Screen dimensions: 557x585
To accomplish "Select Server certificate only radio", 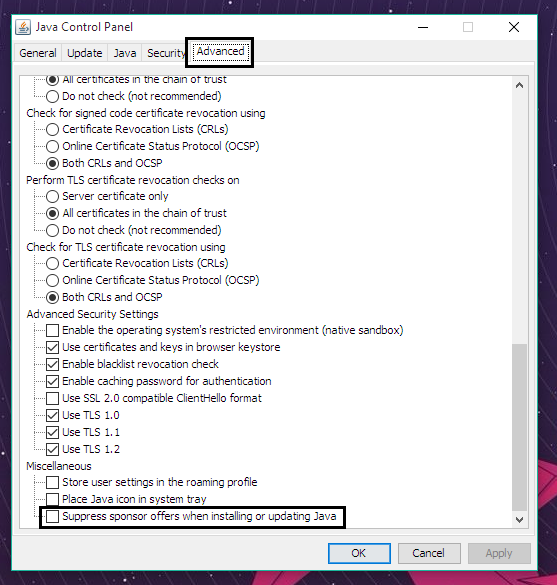I will click(x=52, y=196).
